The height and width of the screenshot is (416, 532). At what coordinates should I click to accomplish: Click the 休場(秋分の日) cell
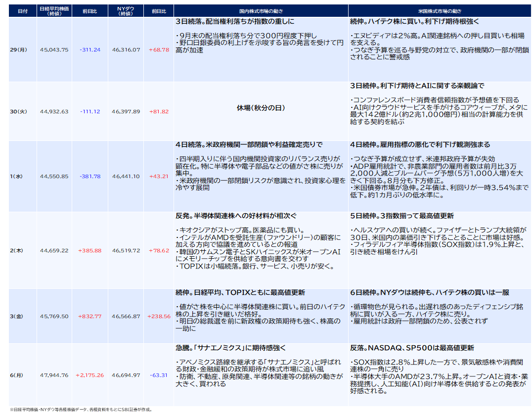click(x=261, y=108)
